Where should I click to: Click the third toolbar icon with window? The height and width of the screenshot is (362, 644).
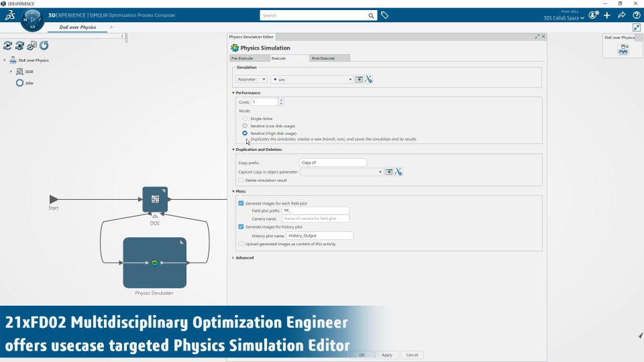tap(32, 45)
